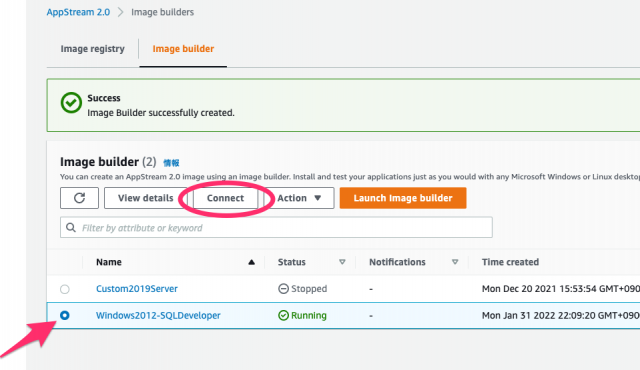Switch to the Image registry tab

[93, 49]
